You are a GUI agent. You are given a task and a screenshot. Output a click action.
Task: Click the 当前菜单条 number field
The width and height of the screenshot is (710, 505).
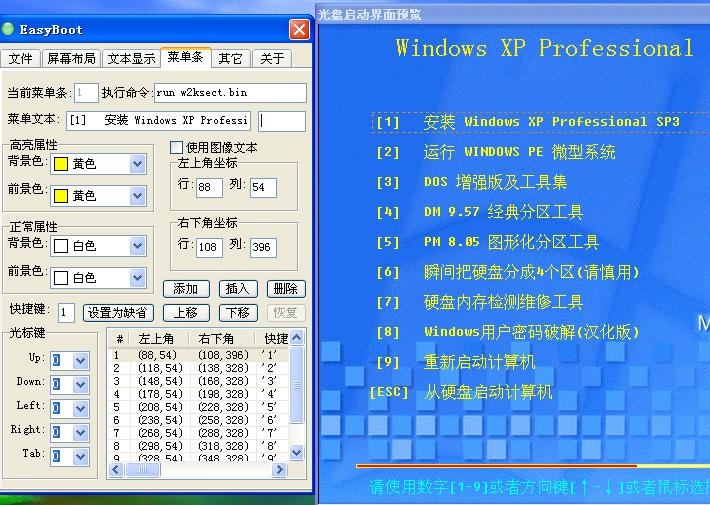tap(86, 93)
